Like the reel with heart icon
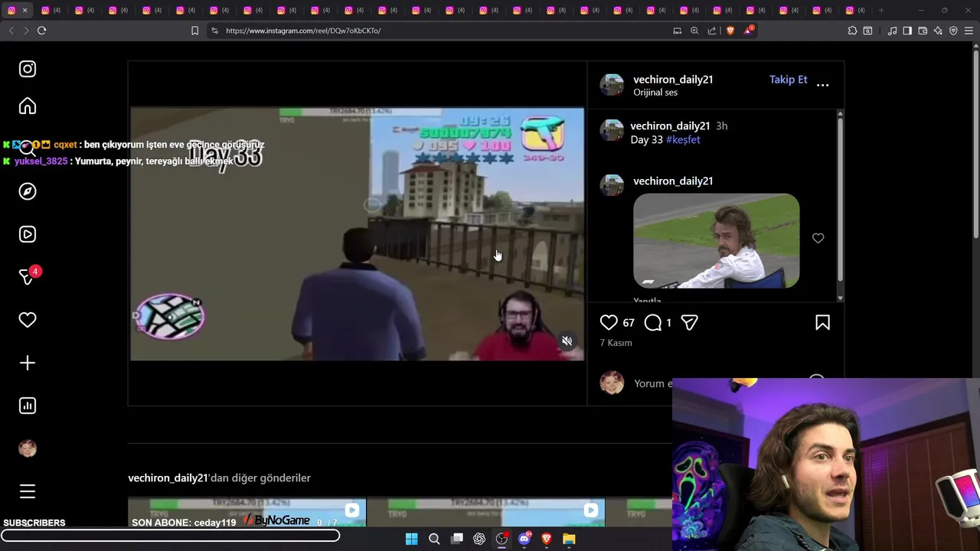This screenshot has width=980, height=551. tap(609, 323)
